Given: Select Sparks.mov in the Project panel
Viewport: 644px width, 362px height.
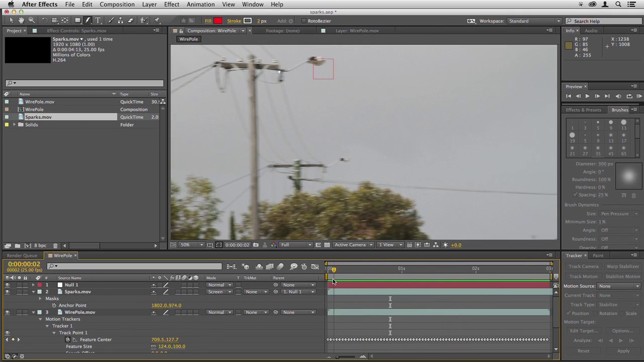Looking at the screenshot, I should [38, 117].
